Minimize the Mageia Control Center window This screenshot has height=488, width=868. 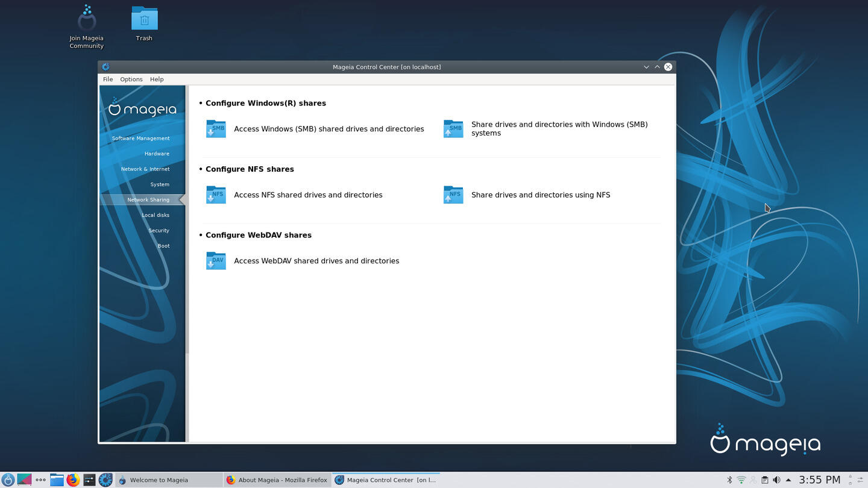(x=646, y=67)
